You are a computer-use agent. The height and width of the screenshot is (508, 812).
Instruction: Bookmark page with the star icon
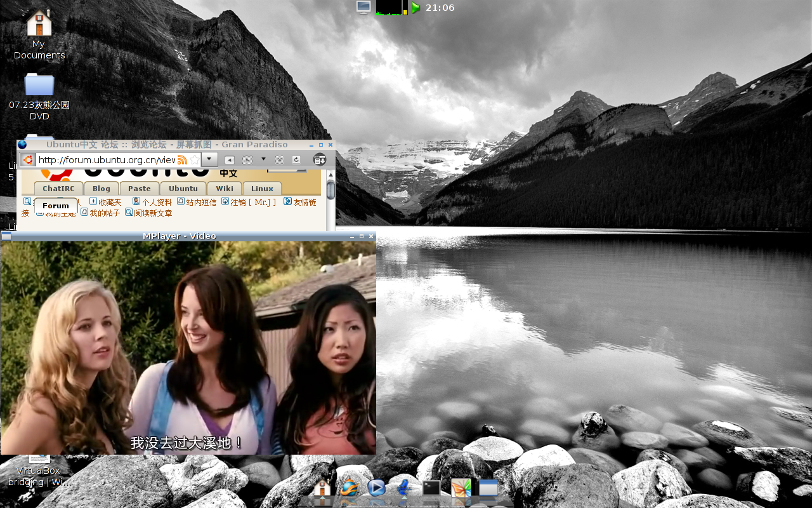pyautogui.click(x=194, y=159)
